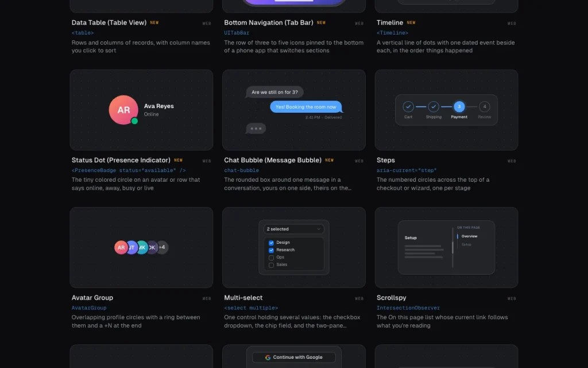Select the Cart step checkmark circle
The width and height of the screenshot is (588, 368).
(x=408, y=106)
